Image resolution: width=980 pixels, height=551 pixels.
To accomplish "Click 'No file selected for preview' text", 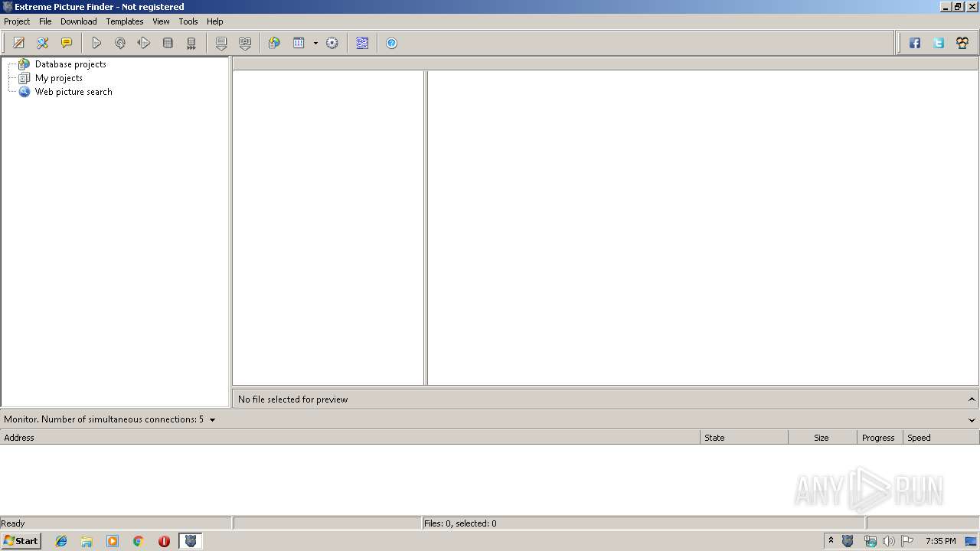I will click(x=292, y=399).
